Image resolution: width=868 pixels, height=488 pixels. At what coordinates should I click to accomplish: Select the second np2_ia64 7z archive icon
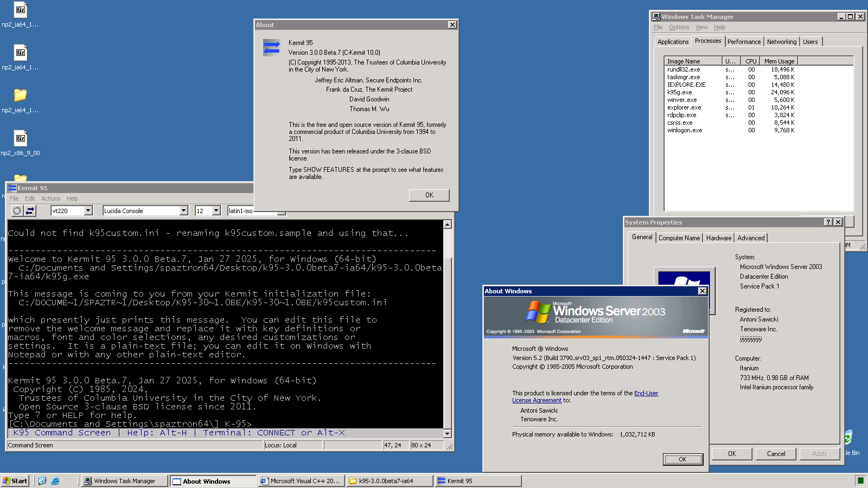(x=20, y=53)
